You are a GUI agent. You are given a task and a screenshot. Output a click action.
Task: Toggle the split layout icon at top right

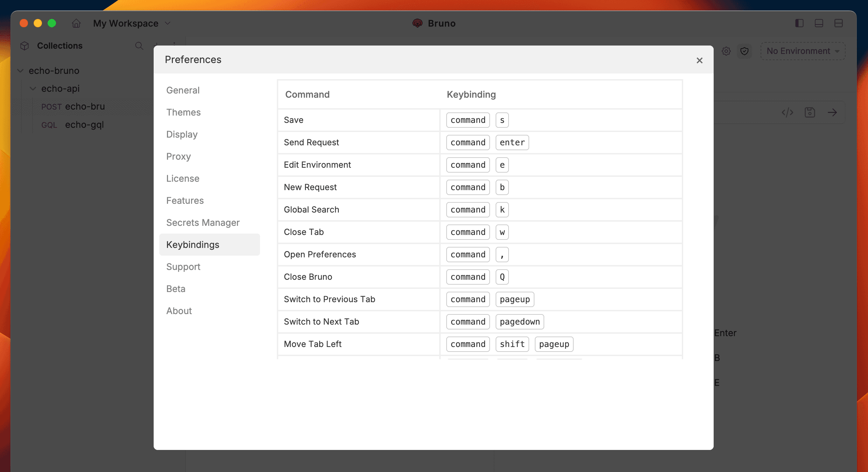pos(838,23)
